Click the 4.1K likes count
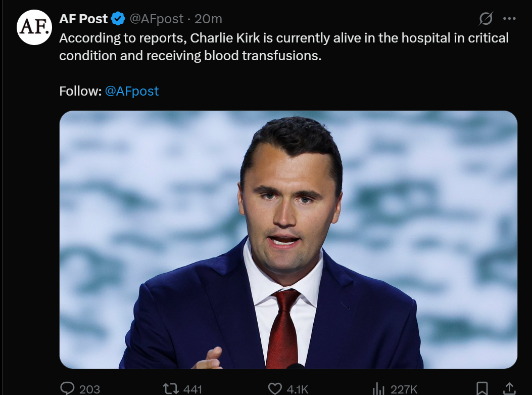The image size is (532, 395). pyautogui.click(x=297, y=389)
